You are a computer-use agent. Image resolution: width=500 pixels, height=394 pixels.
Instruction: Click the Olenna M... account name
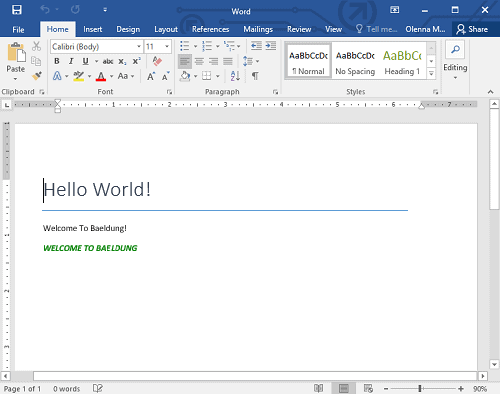(425, 29)
